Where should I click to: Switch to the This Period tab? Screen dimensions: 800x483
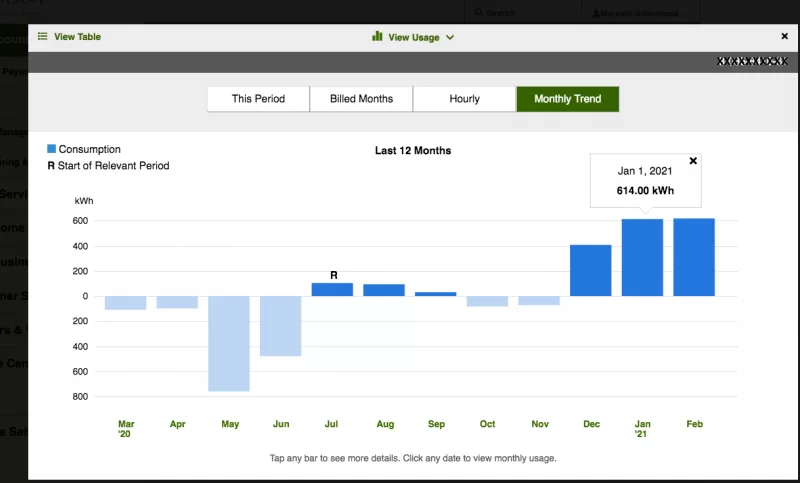click(x=258, y=99)
